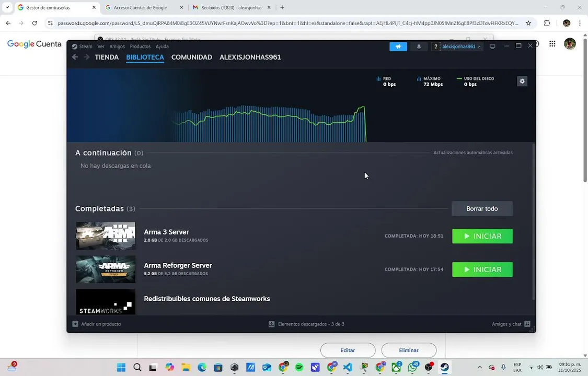Open the Productos menu
Screen dimensions: 588x376
point(140,46)
